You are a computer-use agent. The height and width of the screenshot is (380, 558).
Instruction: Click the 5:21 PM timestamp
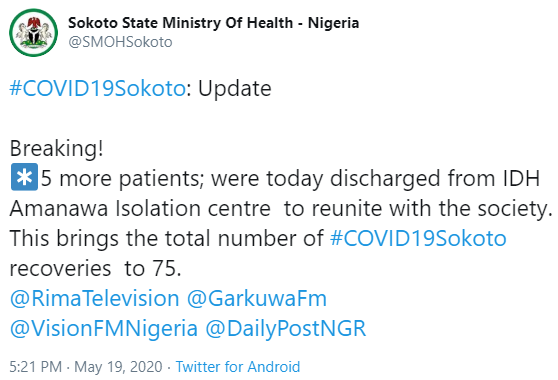coord(35,366)
